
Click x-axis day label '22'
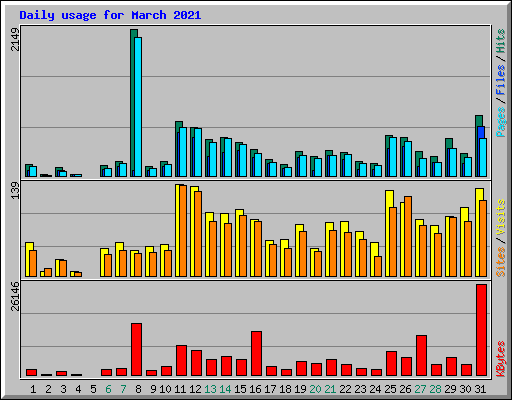345,389
